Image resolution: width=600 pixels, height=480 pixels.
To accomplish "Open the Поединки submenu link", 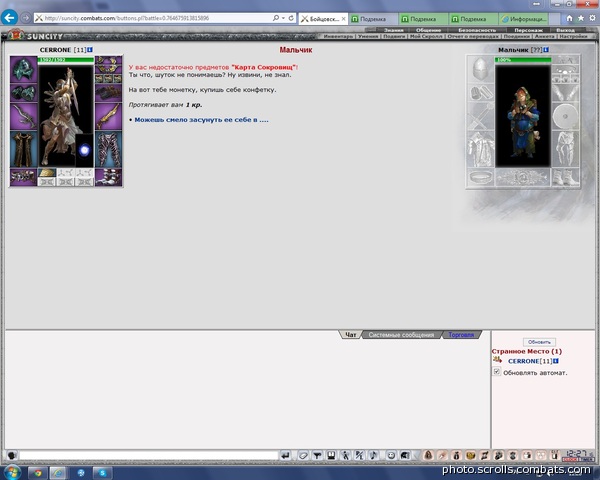I will pos(516,36).
